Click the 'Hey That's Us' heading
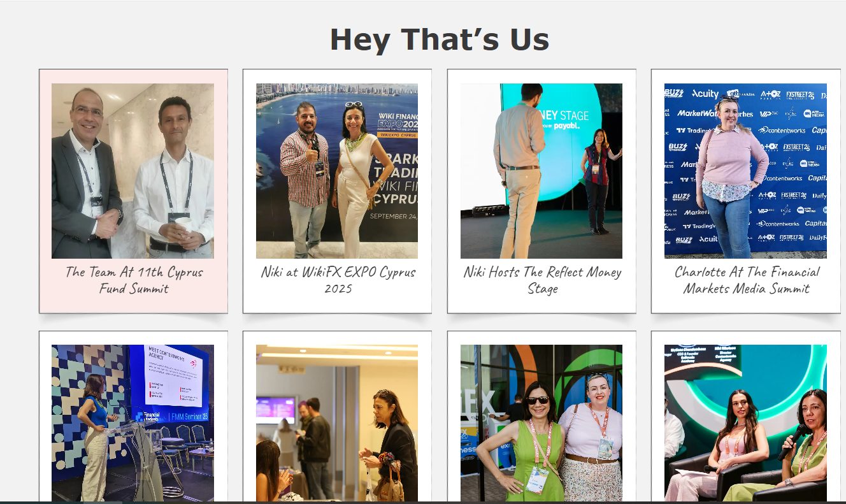Image resolution: width=846 pixels, height=504 pixels. (x=440, y=40)
